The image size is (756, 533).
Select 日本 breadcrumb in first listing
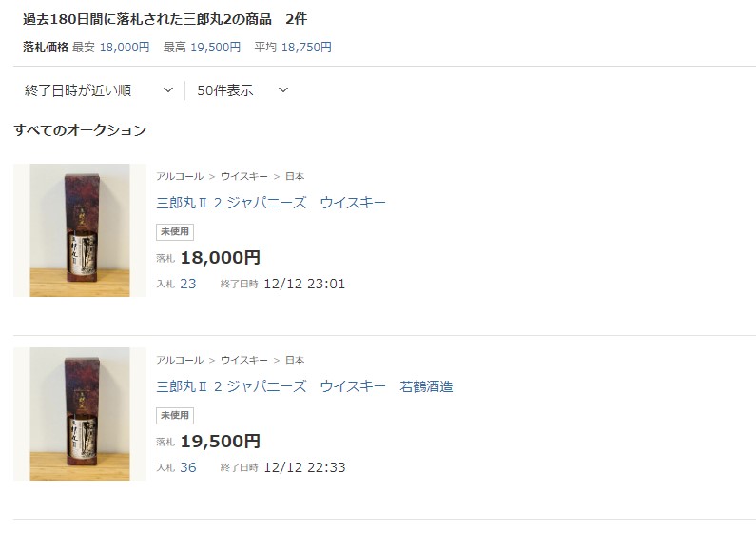pos(295,176)
